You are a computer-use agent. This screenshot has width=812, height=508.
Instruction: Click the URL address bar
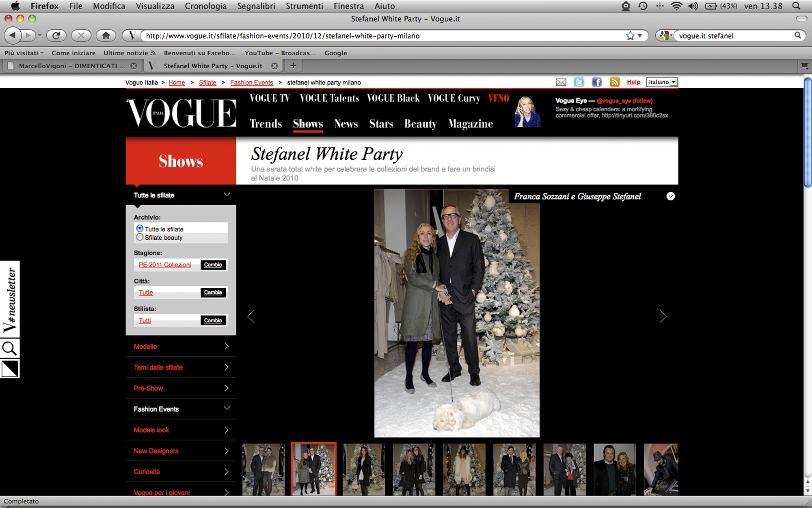[382, 36]
